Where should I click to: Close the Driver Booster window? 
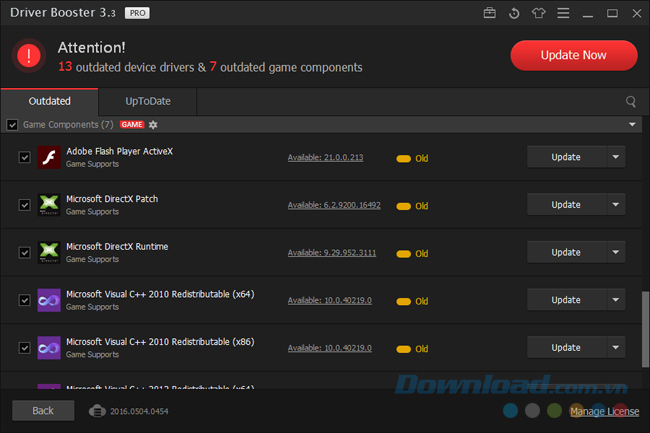click(x=637, y=14)
